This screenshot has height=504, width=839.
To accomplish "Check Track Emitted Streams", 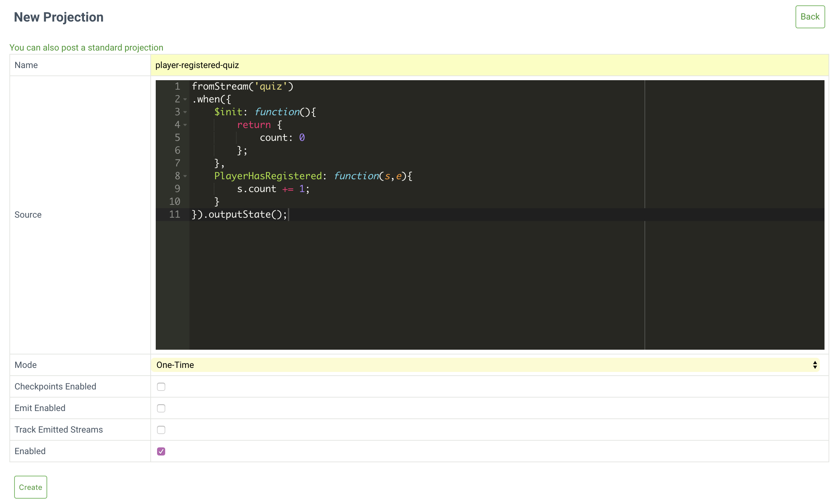I will click(x=161, y=430).
